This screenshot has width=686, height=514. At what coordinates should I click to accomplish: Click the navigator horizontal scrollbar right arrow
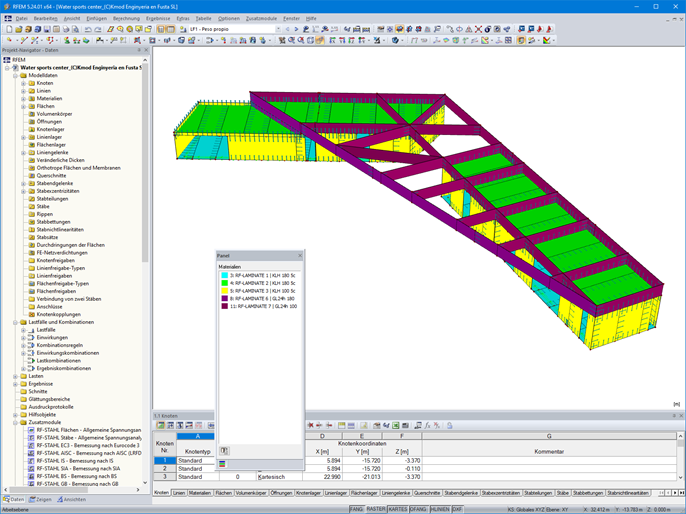(138, 490)
